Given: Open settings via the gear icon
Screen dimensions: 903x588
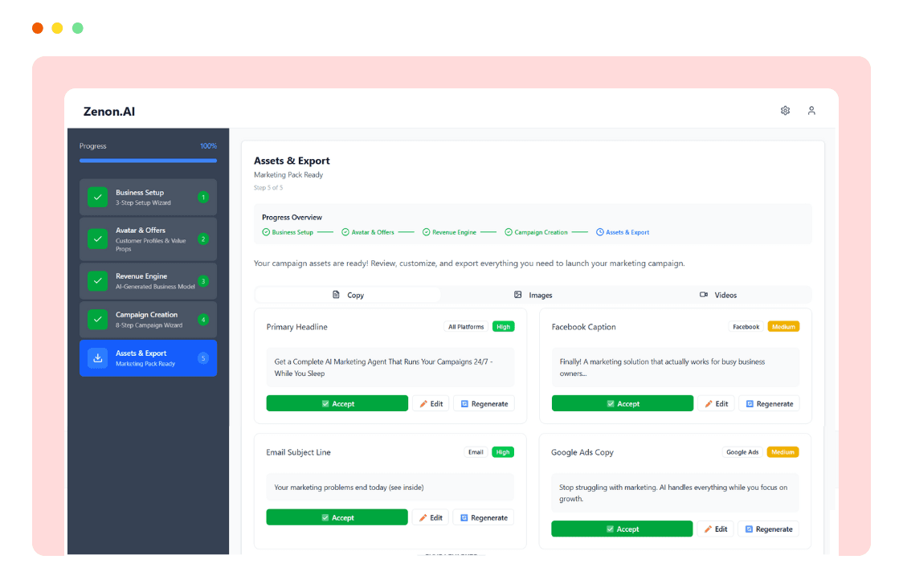Looking at the screenshot, I should click(x=785, y=110).
